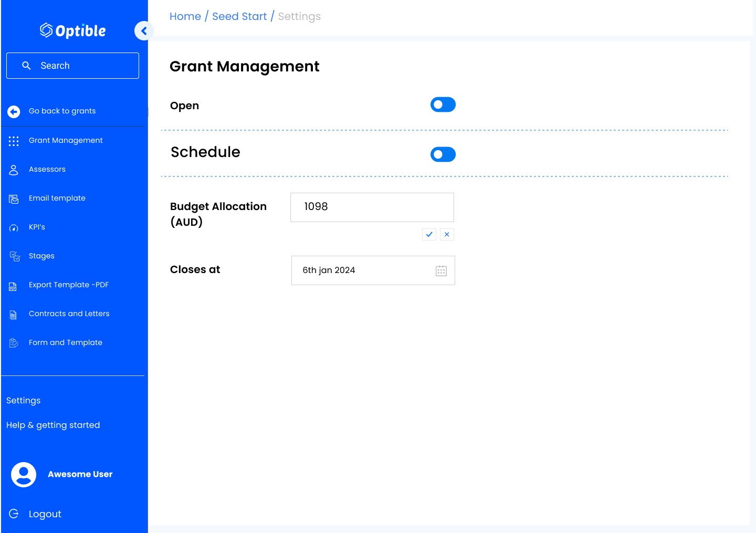Viewport: 756px width, 533px height.
Task: Click the Export Template PDF icon
Action: pos(13,286)
